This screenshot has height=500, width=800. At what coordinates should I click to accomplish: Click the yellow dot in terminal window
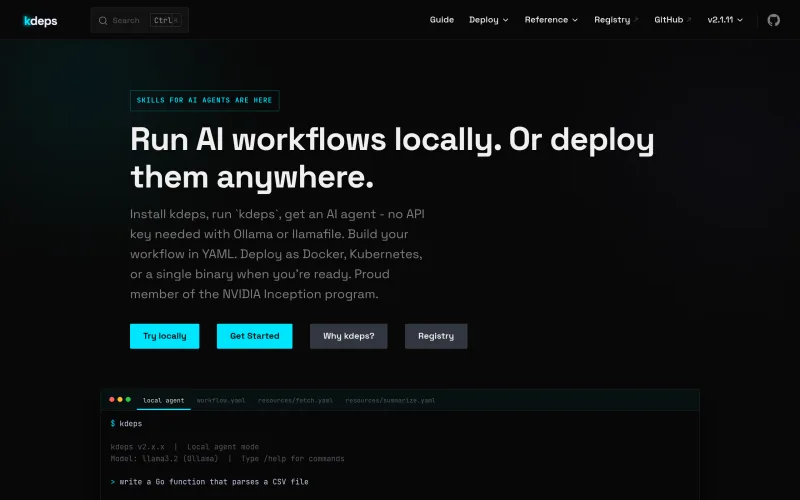coord(120,399)
